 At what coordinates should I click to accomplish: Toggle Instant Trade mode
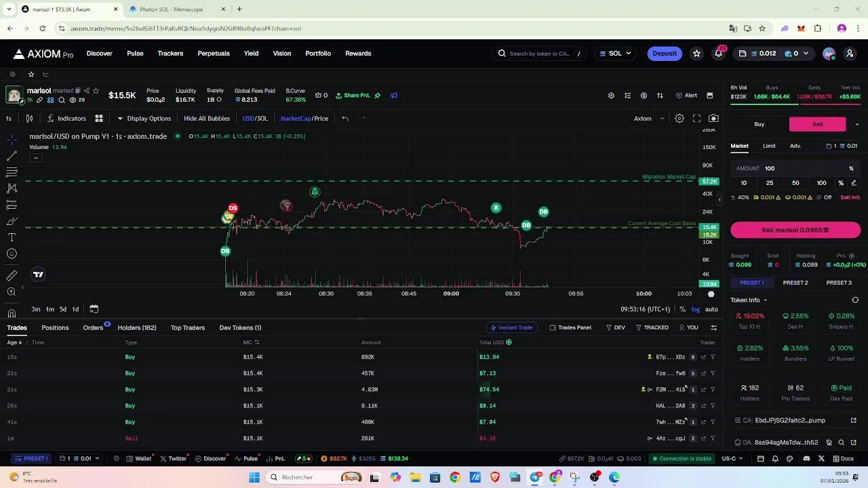[x=511, y=328]
